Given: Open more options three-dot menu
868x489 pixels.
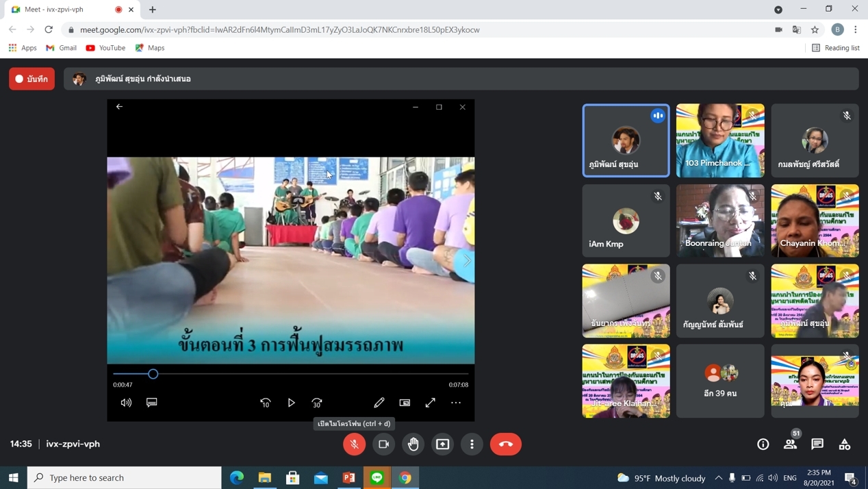Looking at the screenshot, I should [x=472, y=444].
